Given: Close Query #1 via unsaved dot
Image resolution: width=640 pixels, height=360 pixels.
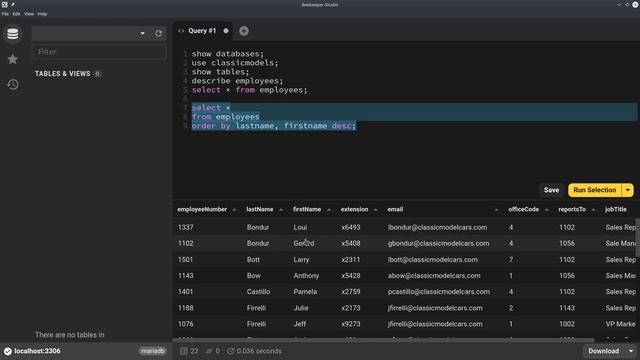Looking at the screenshot, I should (226, 31).
